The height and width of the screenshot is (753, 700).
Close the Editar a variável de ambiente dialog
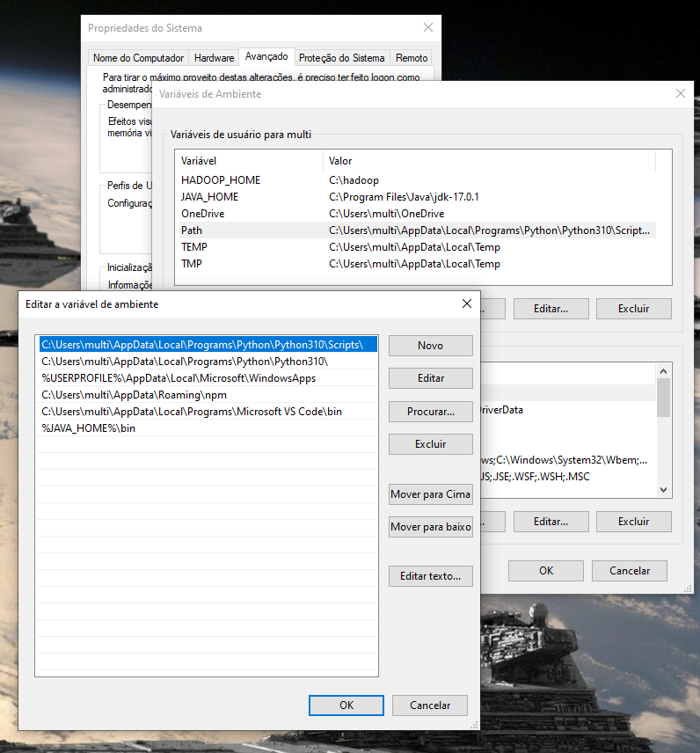point(467,303)
